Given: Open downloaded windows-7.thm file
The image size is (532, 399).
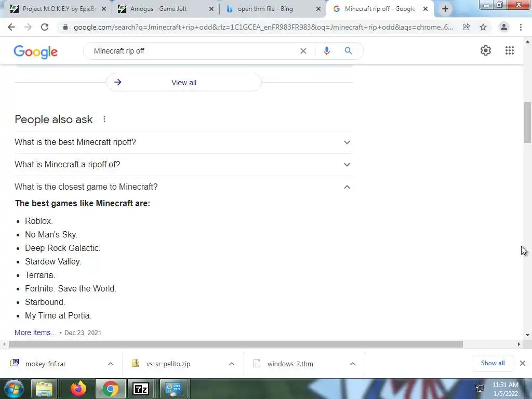Looking at the screenshot, I should click(290, 364).
